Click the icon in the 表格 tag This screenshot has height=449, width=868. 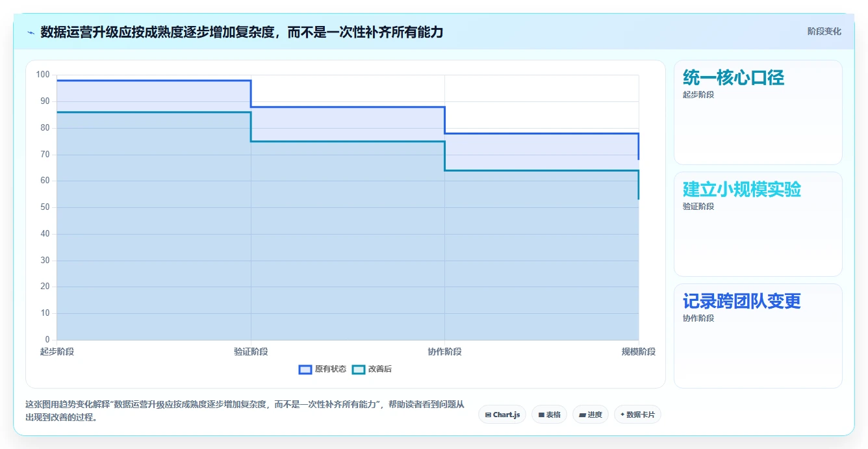pos(541,415)
